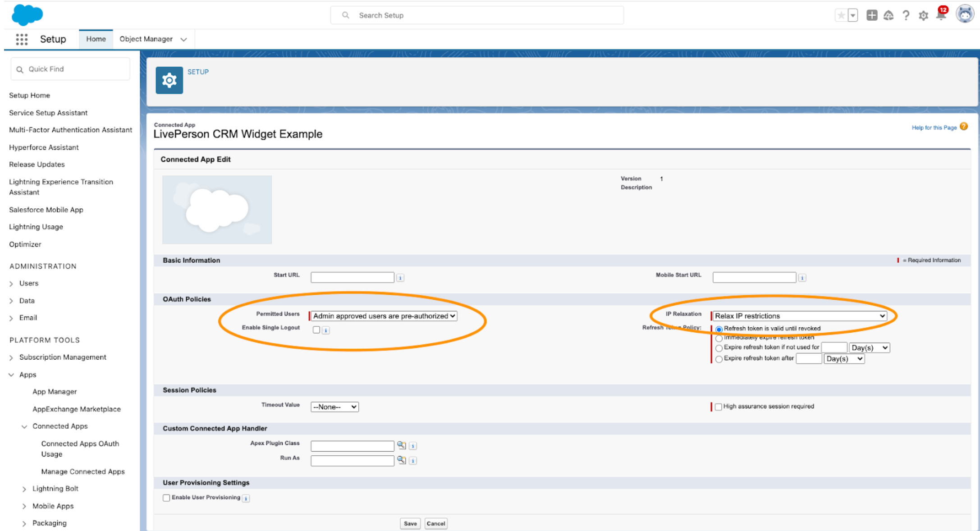Open App Manager in sidebar

[55, 392]
